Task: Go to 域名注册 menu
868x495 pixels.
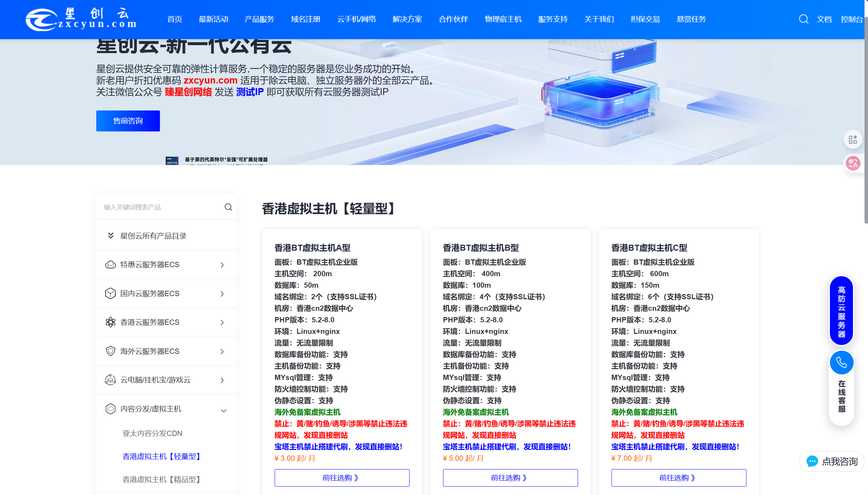Action: pos(306,19)
